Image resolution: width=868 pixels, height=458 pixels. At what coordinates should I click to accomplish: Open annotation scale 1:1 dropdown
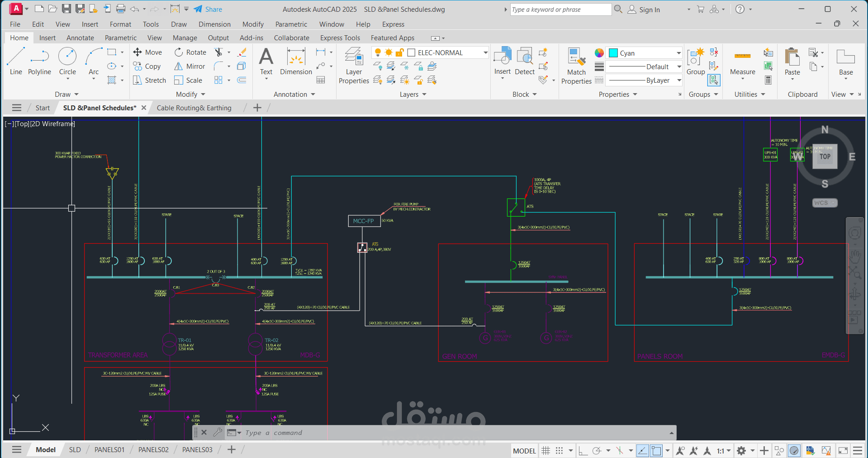(724, 450)
